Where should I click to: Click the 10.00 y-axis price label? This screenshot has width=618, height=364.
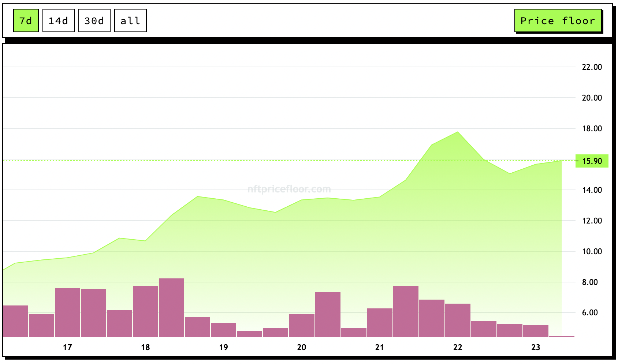point(592,251)
